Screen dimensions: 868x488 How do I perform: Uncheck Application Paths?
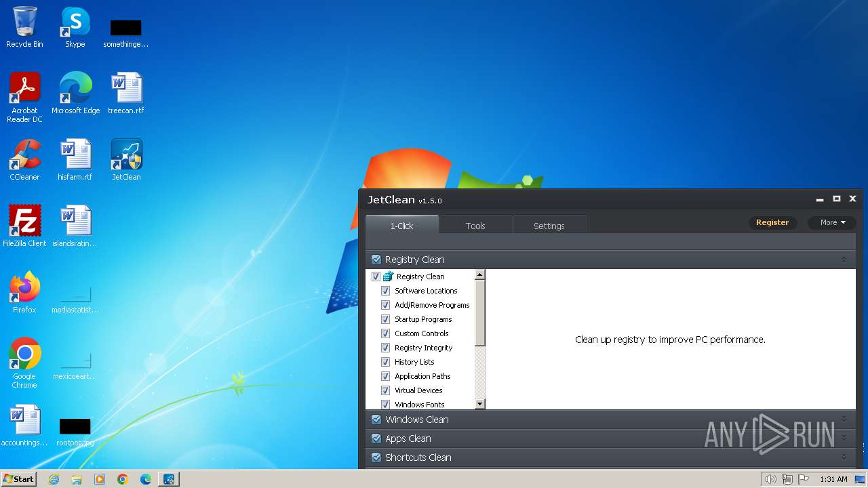385,376
